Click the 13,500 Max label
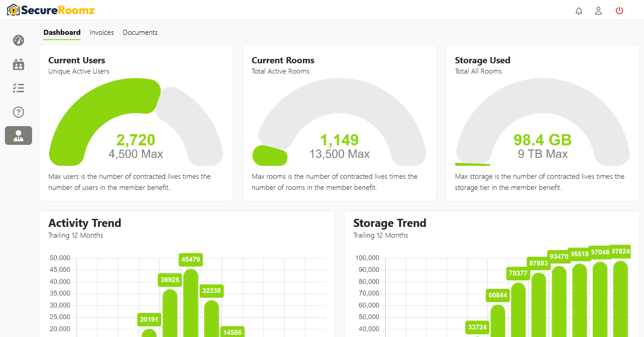Image resolution: width=644 pixels, height=337 pixels. (x=339, y=154)
